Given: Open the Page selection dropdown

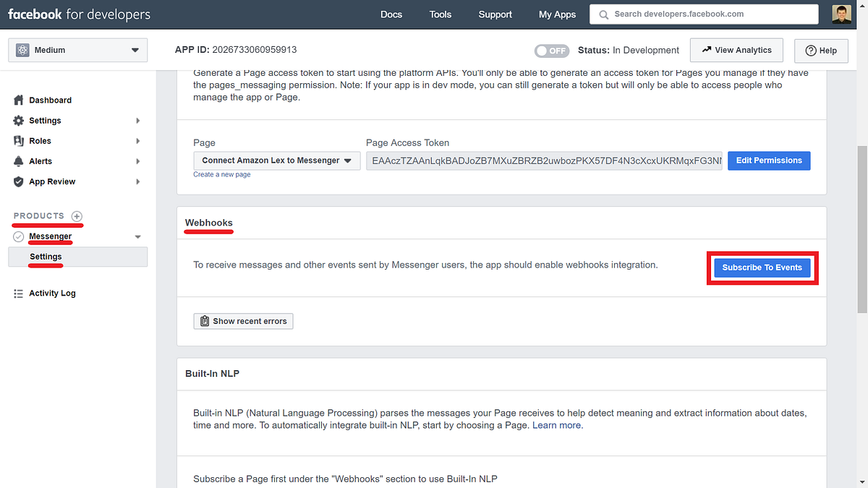Looking at the screenshot, I should coord(277,160).
